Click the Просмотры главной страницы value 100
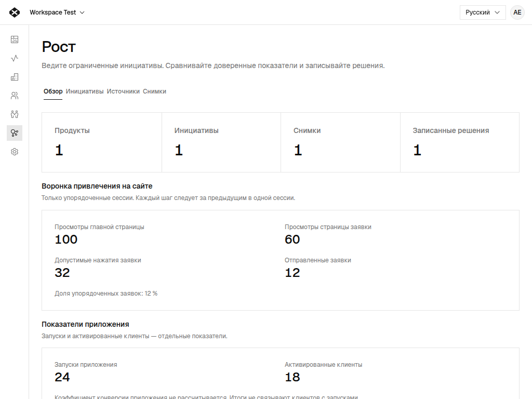The height and width of the screenshot is (399, 532). click(66, 240)
